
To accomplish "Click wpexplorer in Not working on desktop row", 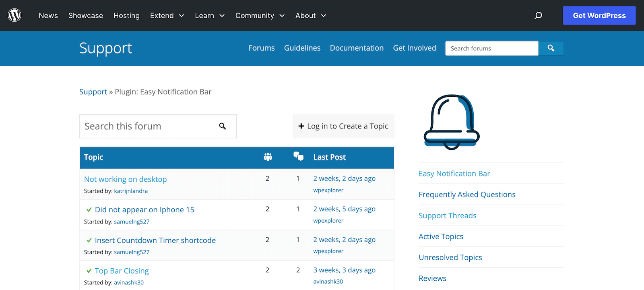I will [328, 190].
